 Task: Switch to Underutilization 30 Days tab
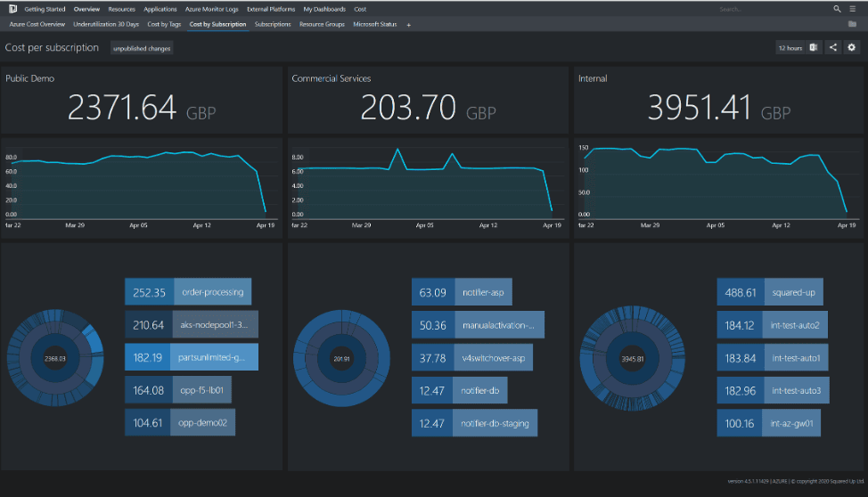tap(106, 24)
